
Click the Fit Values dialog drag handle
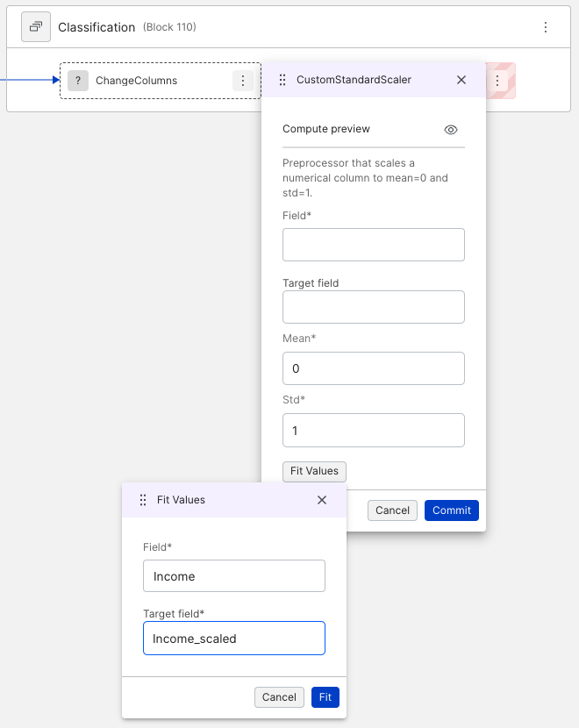tap(143, 500)
